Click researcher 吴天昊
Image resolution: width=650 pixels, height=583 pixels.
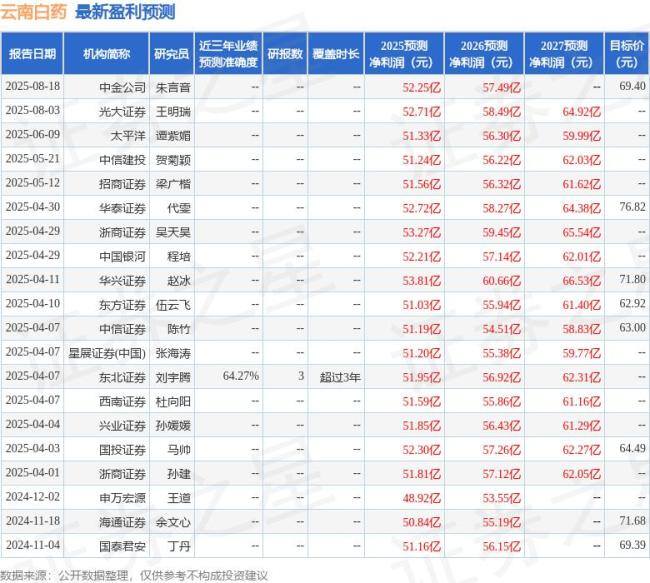[173, 232]
